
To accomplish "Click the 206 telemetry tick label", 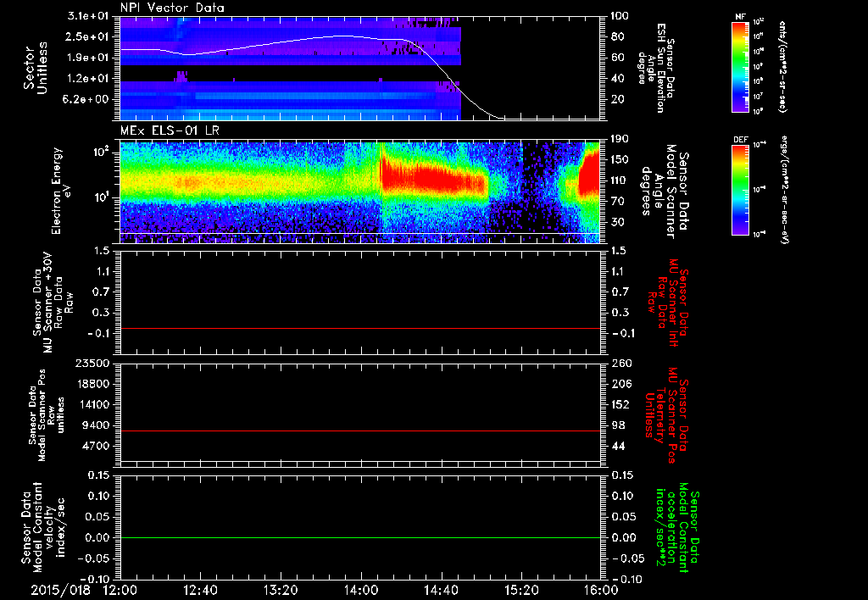I will [620, 384].
